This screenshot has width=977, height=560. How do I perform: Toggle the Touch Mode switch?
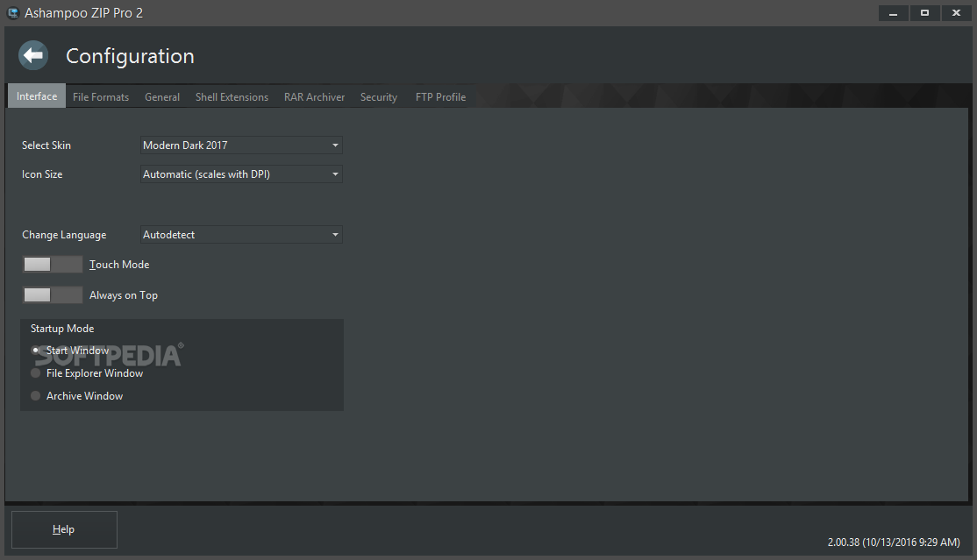pyautogui.click(x=53, y=264)
